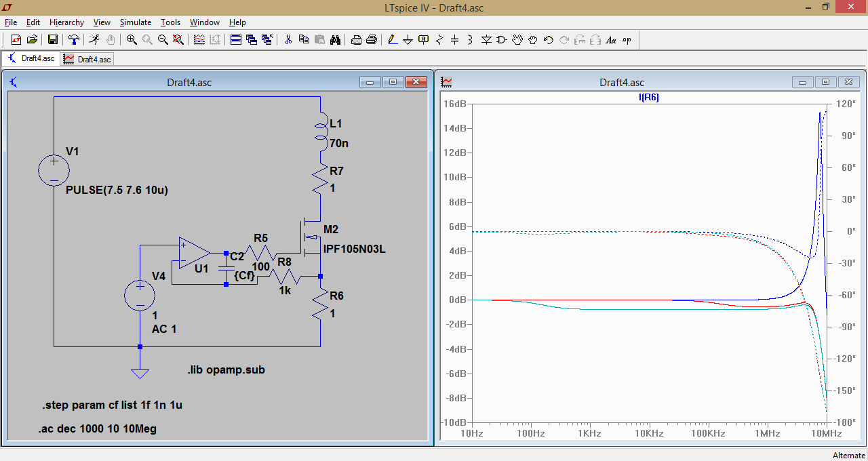Image resolution: width=868 pixels, height=461 pixels.
Task: Click the Cut scissors icon
Action: pyautogui.click(x=288, y=40)
